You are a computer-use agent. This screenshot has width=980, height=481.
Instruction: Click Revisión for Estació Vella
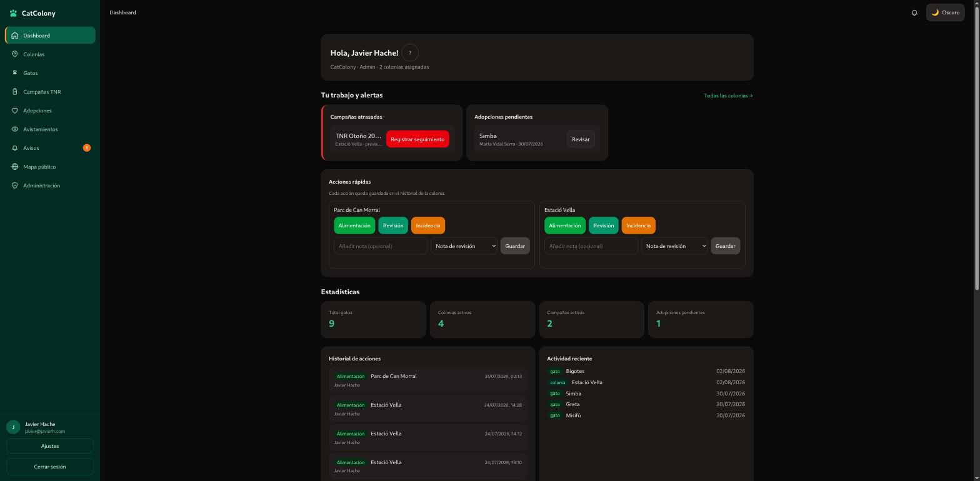(604, 226)
